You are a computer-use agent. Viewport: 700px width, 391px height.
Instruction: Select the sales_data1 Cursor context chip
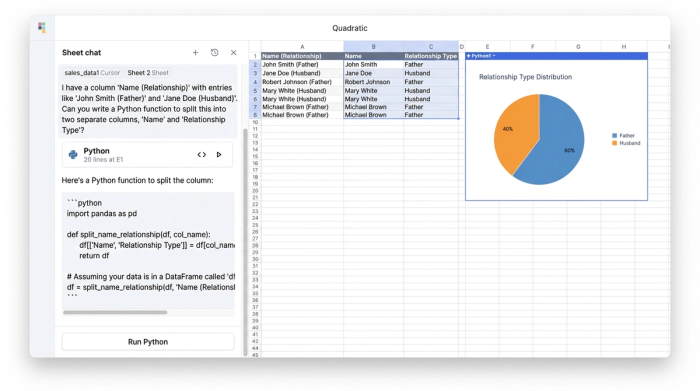click(92, 73)
